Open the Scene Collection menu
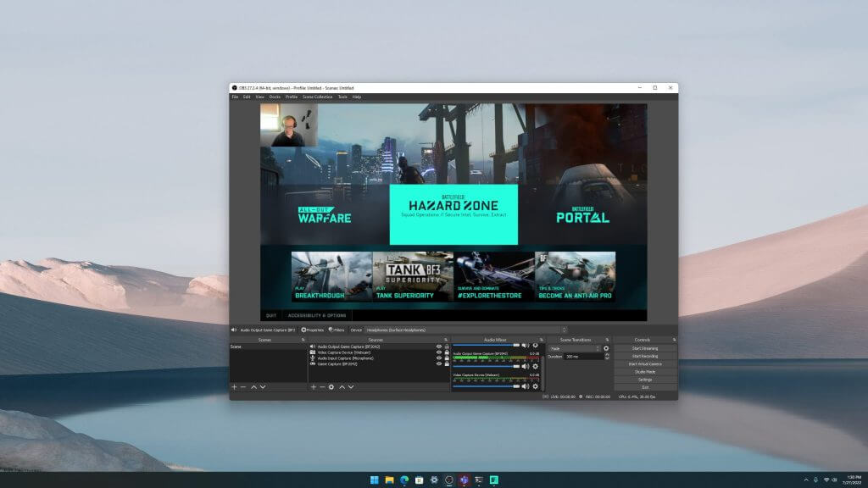 (x=317, y=97)
